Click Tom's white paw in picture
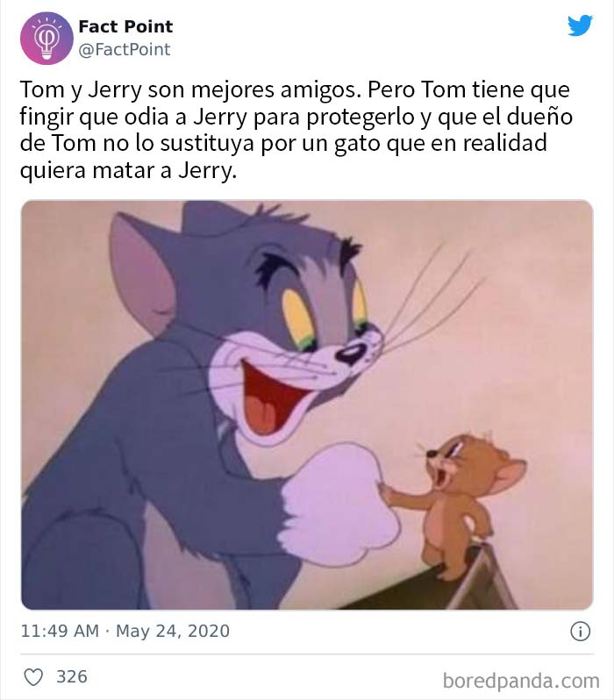 coord(341,497)
